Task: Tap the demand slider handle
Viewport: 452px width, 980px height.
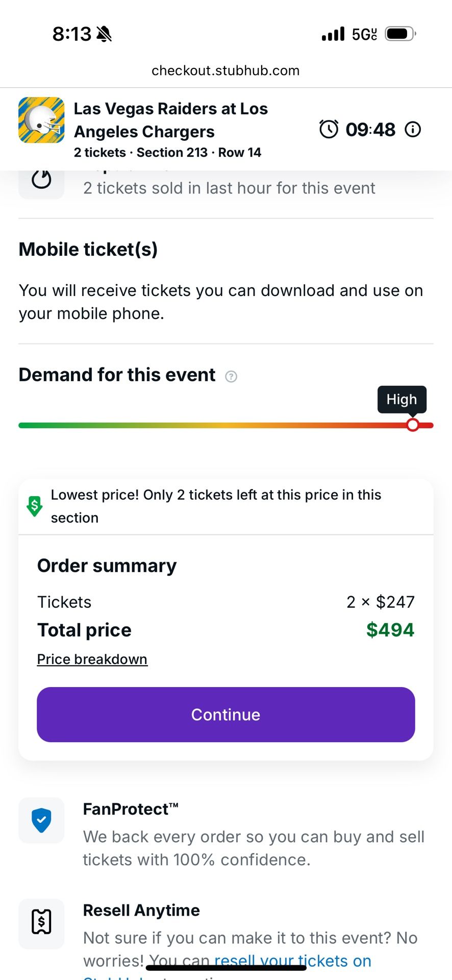Action: click(413, 425)
